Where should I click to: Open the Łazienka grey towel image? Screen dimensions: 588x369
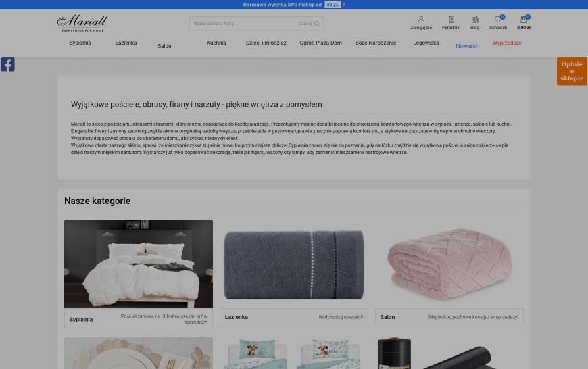(293, 264)
